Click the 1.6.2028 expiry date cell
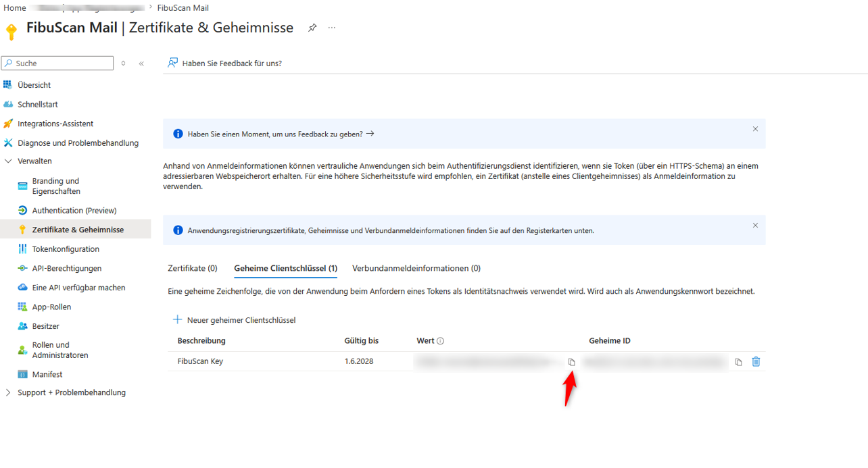Screen dimensions: 868x468 [x=359, y=361]
